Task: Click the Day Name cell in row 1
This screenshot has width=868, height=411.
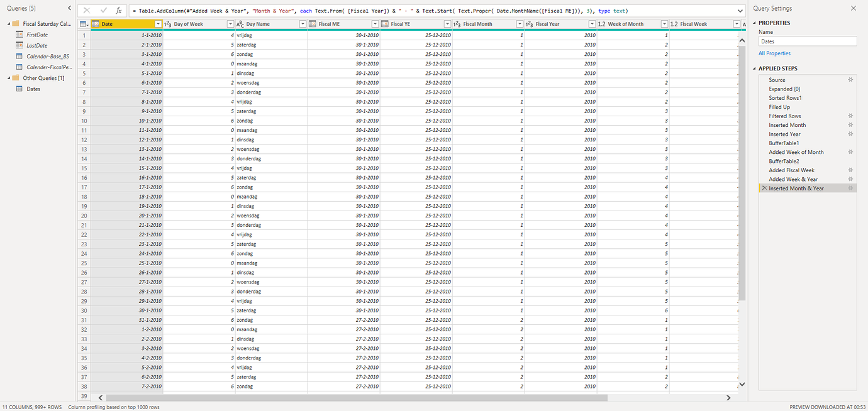Action: click(271, 35)
